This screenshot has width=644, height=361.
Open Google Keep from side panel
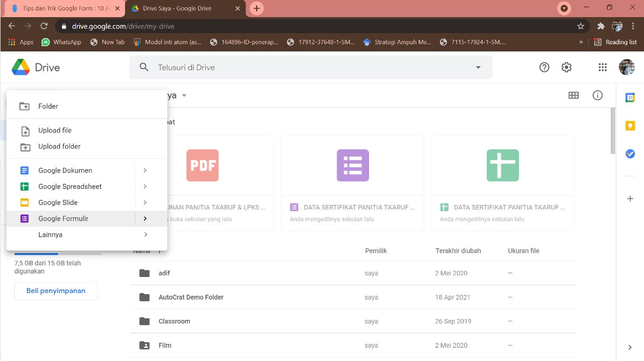pos(630,125)
